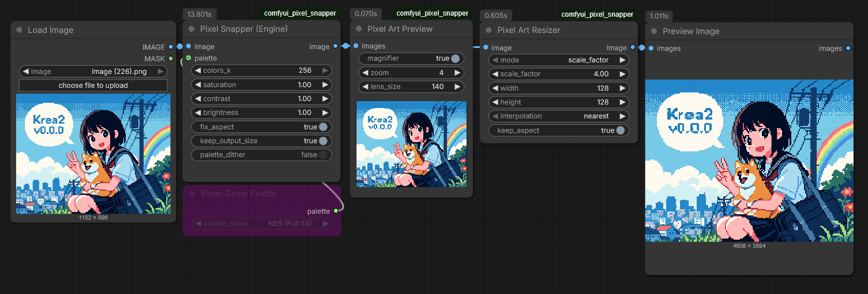Toggle fix_aspect switch
The image size is (868, 294).
pos(323,127)
